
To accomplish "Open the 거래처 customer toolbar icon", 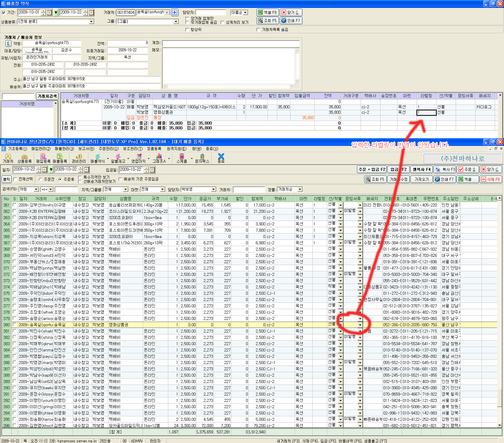I will click(8, 158).
